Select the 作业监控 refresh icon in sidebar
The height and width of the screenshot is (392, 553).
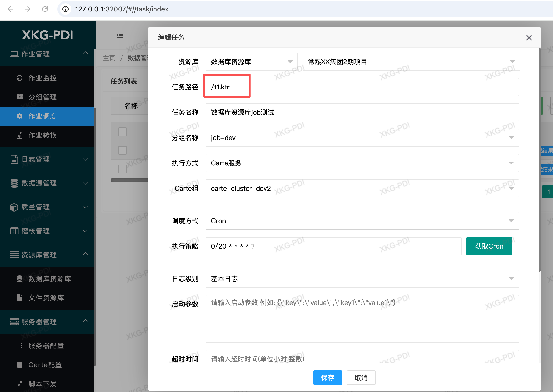tap(20, 78)
